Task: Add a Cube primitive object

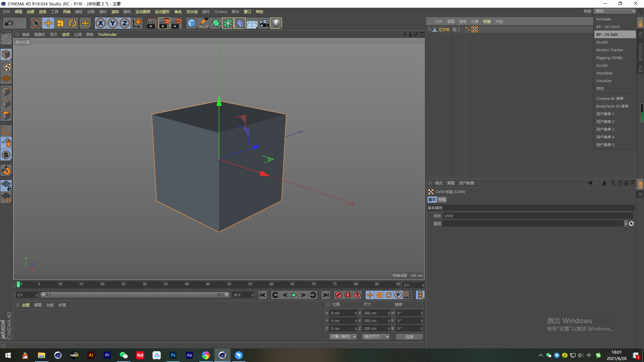Action: 192,23
